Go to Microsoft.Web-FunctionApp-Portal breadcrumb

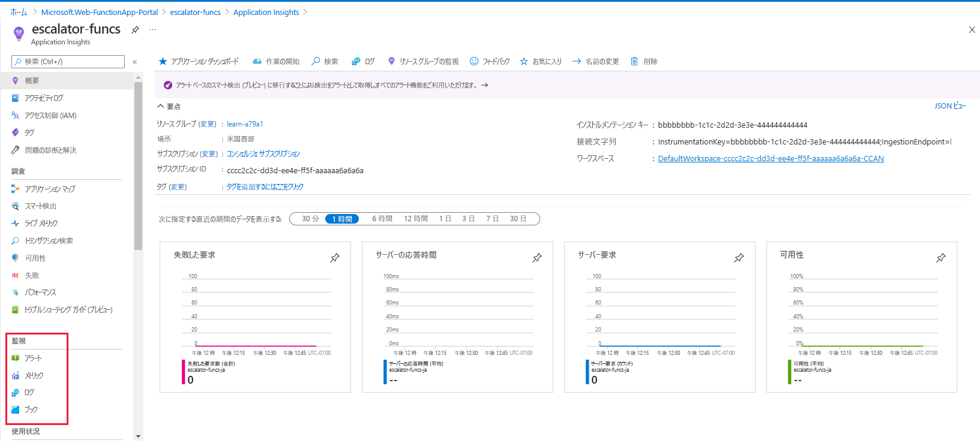coord(100,12)
